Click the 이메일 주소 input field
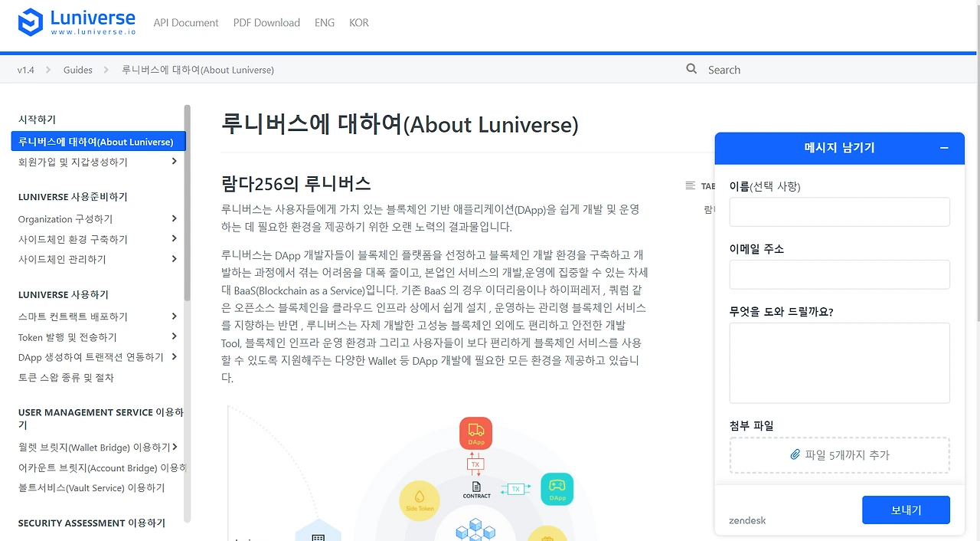 [x=839, y=274]
